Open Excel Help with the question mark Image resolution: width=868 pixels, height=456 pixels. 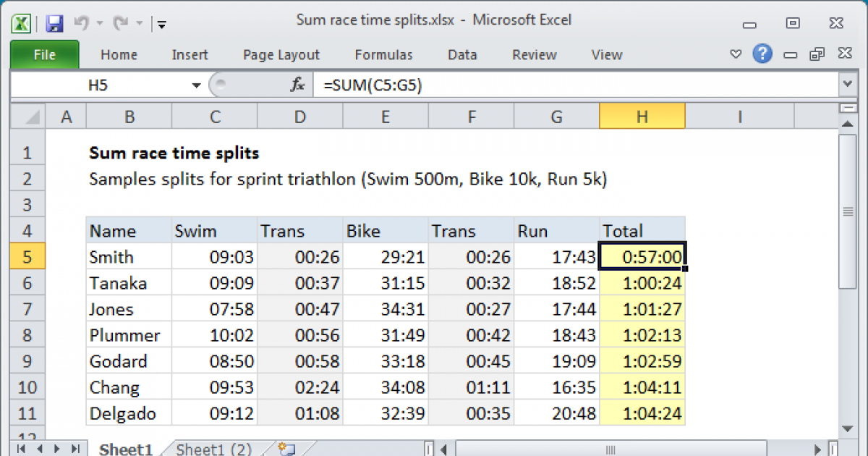point(762,54)
